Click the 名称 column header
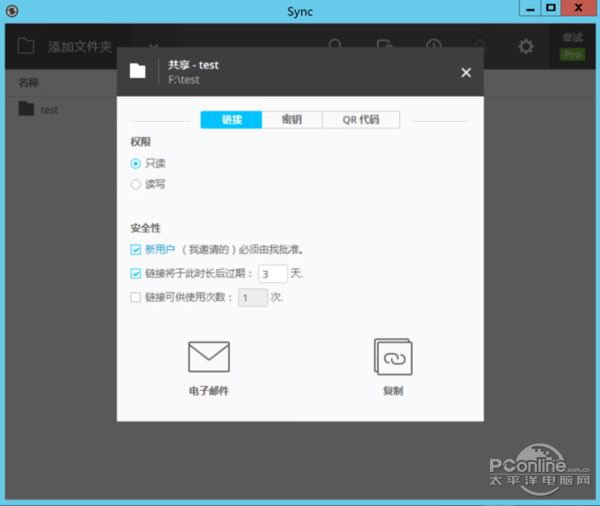 (29, 82)
